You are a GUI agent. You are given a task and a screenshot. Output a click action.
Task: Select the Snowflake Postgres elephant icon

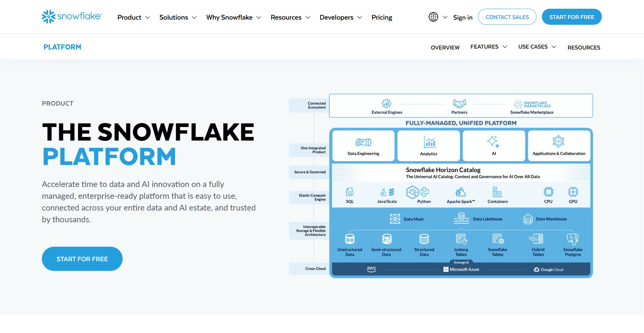[573, 239]
